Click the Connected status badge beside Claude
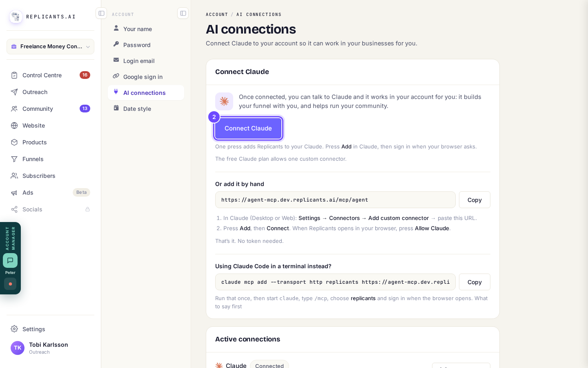The height and width of the screenshot is (368, 588). click(269, 365)
